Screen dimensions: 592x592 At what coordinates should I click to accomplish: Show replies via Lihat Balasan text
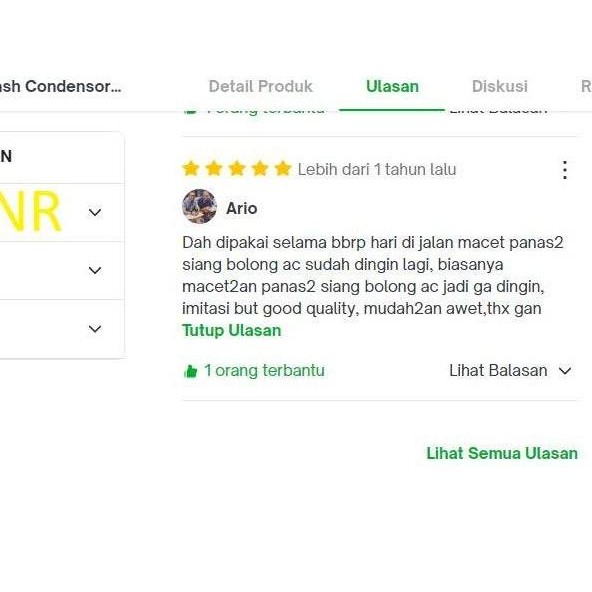coord(498,370)
